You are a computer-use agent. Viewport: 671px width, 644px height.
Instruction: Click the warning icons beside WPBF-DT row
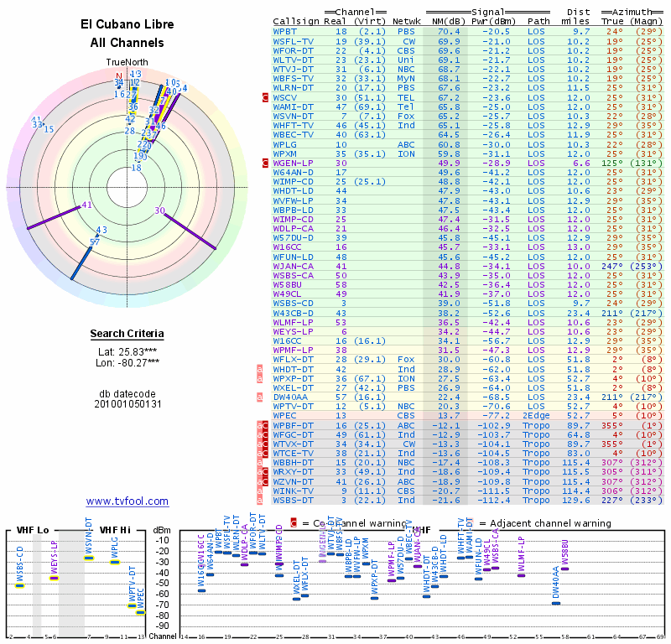point(263,425)
